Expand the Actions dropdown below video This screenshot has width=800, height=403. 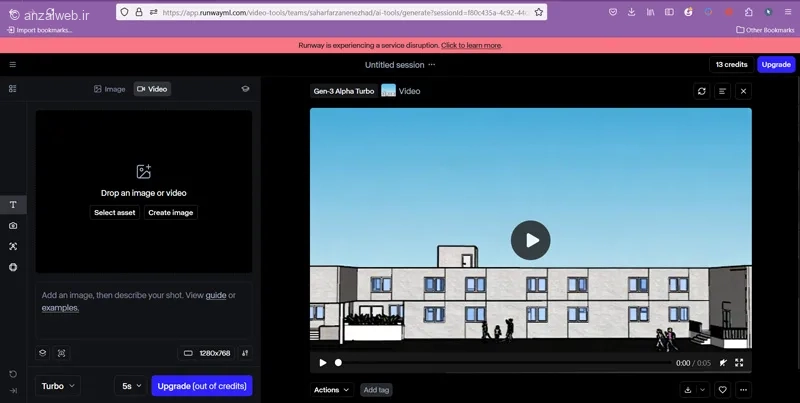point(332,390)
